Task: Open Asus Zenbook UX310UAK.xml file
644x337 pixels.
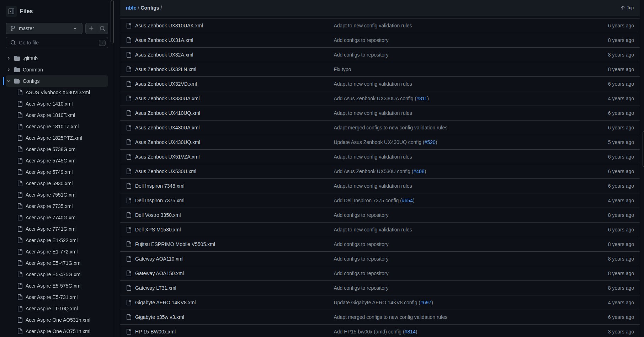Action: [x=169, y=26]
